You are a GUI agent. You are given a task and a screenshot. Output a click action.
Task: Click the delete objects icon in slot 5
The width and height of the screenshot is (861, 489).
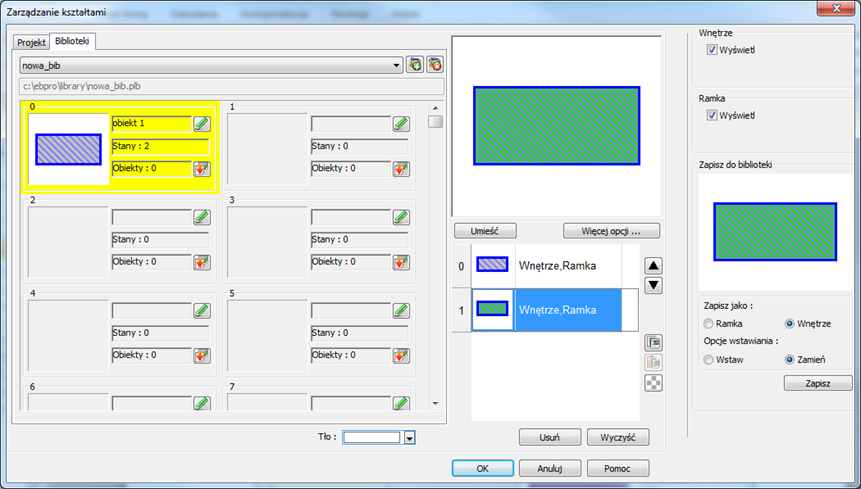401,355
